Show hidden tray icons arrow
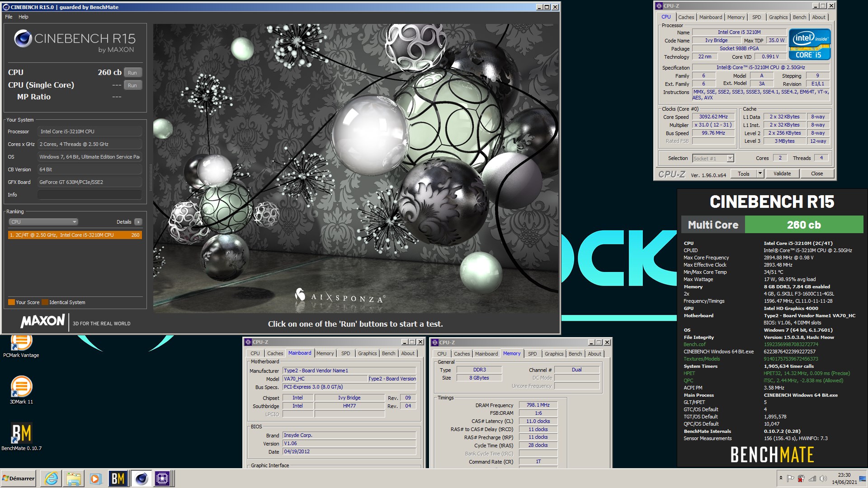868x488 pixels. click(781, 478)
